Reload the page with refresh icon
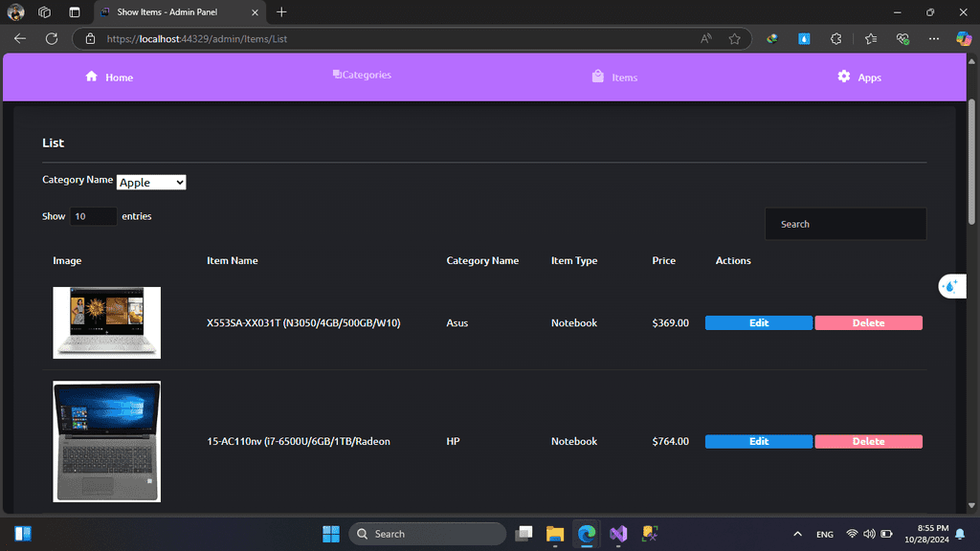 coord(52,38)
